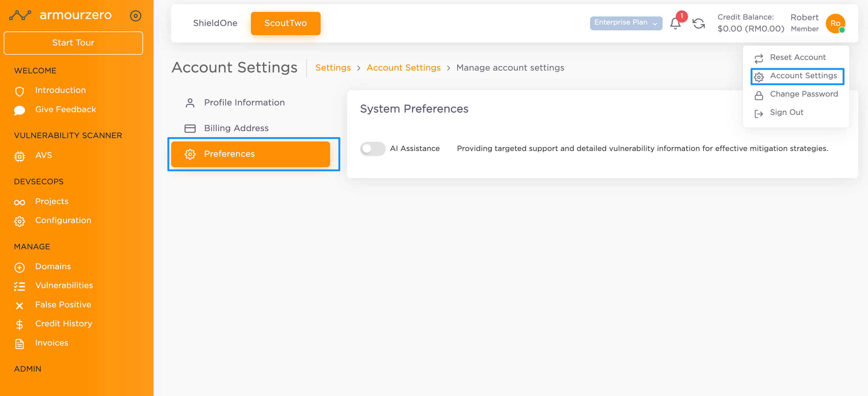The image size is (868, 396).
Task: Click the Change Password lock icon
Action: point(759,96)
